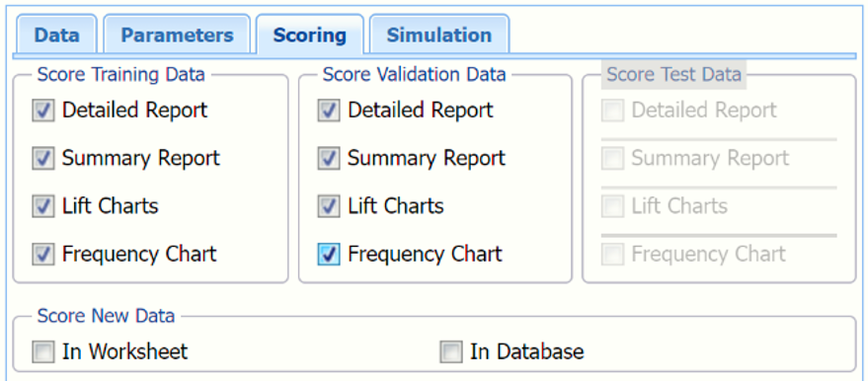
Task: Click the Score New Data group label
Action: pos(106,316)
